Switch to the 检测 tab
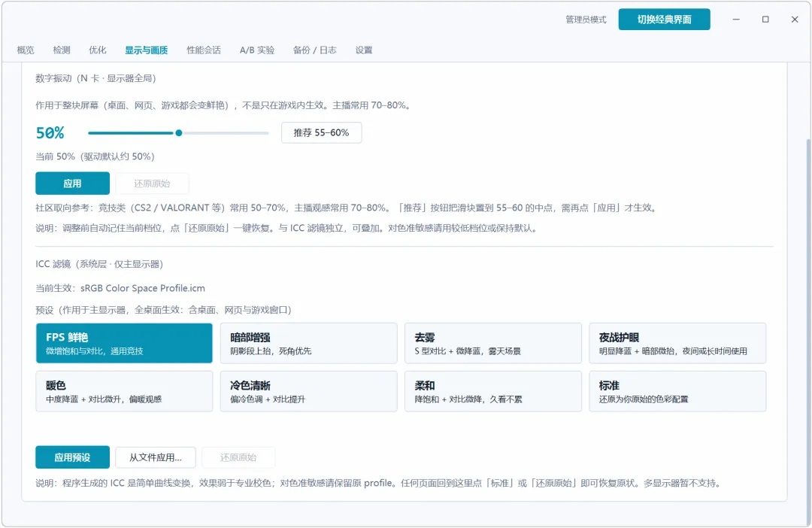This screenshot has width=812, height=528. click(61, 50)
